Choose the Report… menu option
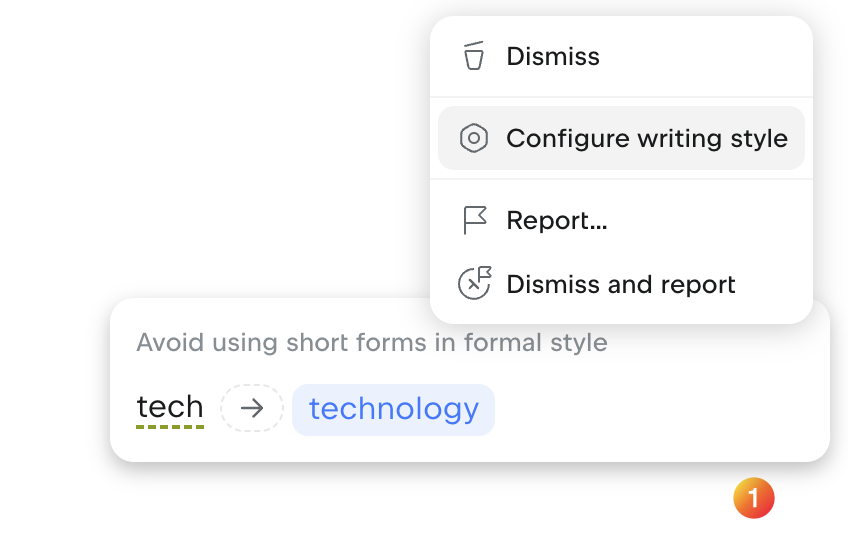This screenshot has width=848, height=538. [x=557, y=220]
